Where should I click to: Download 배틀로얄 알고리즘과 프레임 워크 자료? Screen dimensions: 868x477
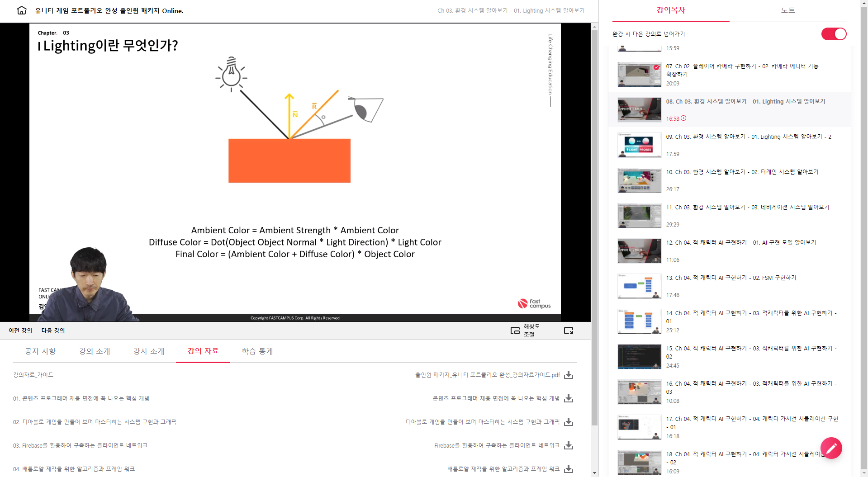pyautogui.click(x=569, y=469)
